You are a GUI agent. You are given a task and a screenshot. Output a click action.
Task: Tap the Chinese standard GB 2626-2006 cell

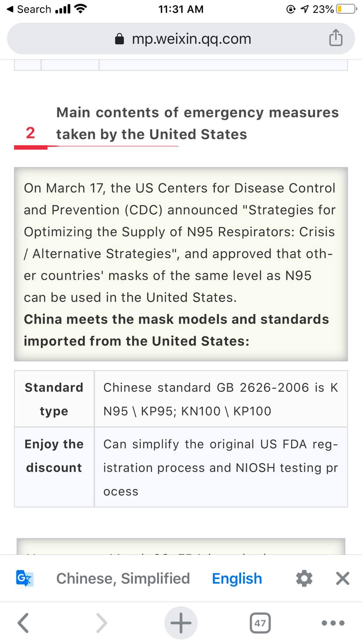click(x=221, y=399)
